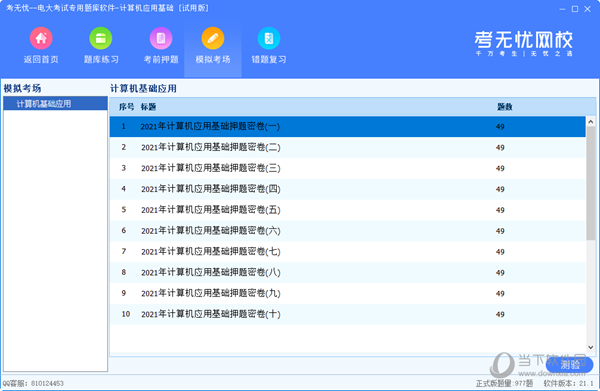Select row 2021年计算机应用基础押题密卷(八)
The width and height of the screenshot is (600, 391).
(347, 272)
